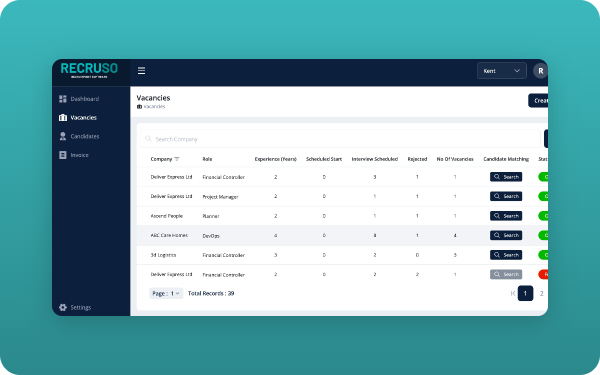Click the Settings gear icon
This screenshot has width=600, height=375.
tap(63, 307)
